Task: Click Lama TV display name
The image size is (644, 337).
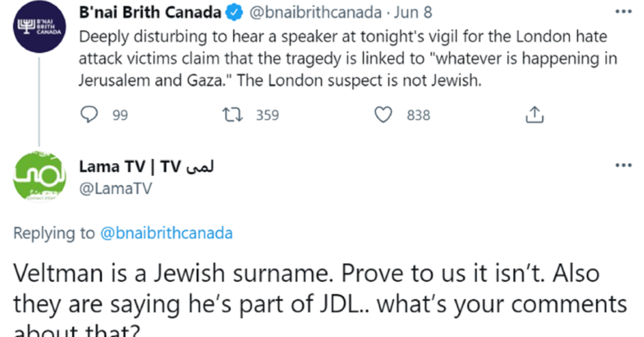Action: [x=146, y=166]
